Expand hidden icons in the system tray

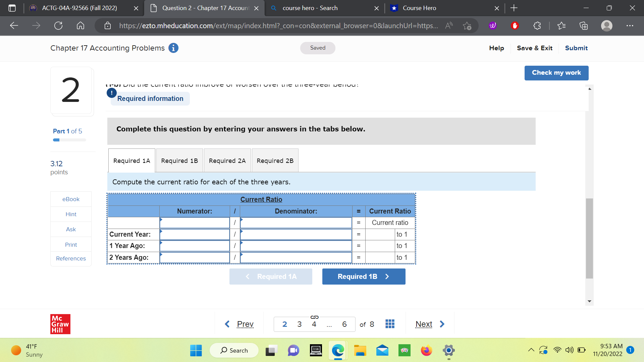pyautogui.click(x=531, y=350)
